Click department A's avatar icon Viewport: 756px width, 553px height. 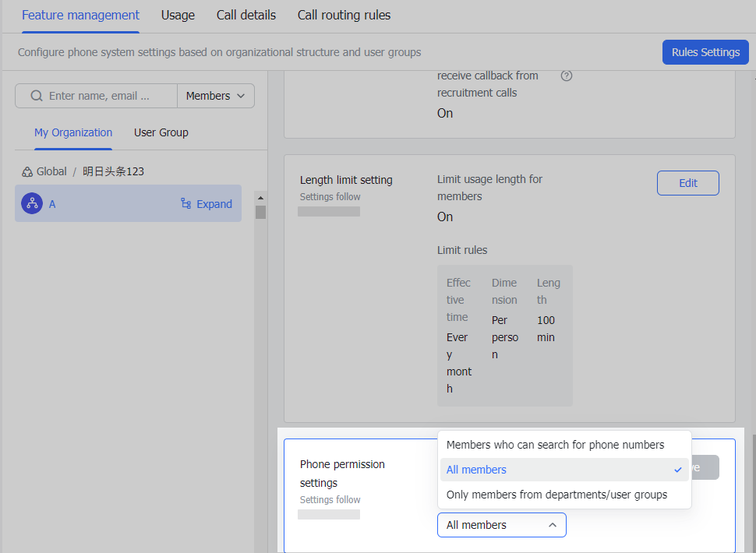[32, 203]
